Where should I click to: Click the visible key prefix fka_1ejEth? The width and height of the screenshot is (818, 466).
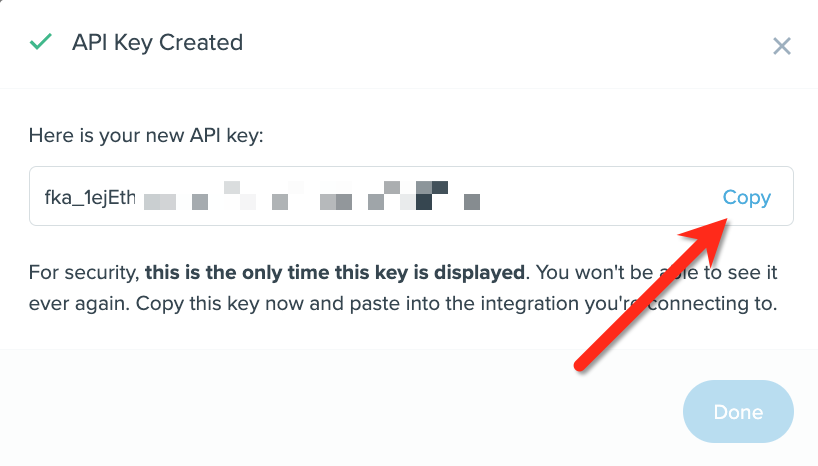(x=90, y=198)
